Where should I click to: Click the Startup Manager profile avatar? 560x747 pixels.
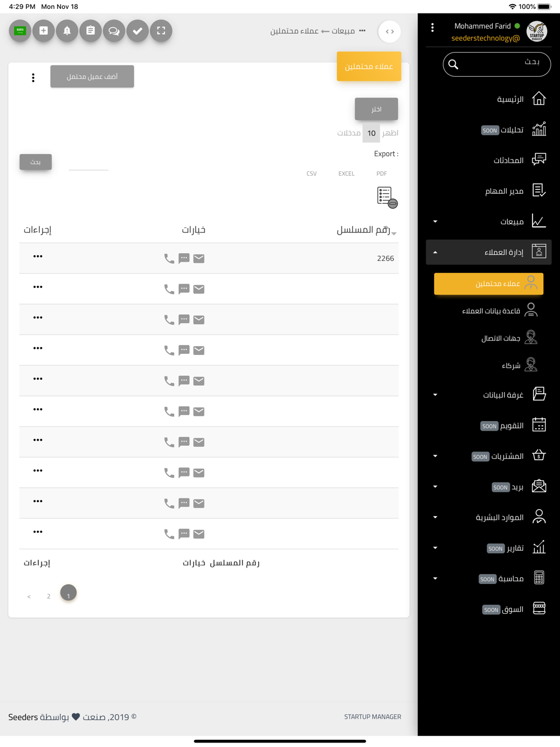[536, 31]
